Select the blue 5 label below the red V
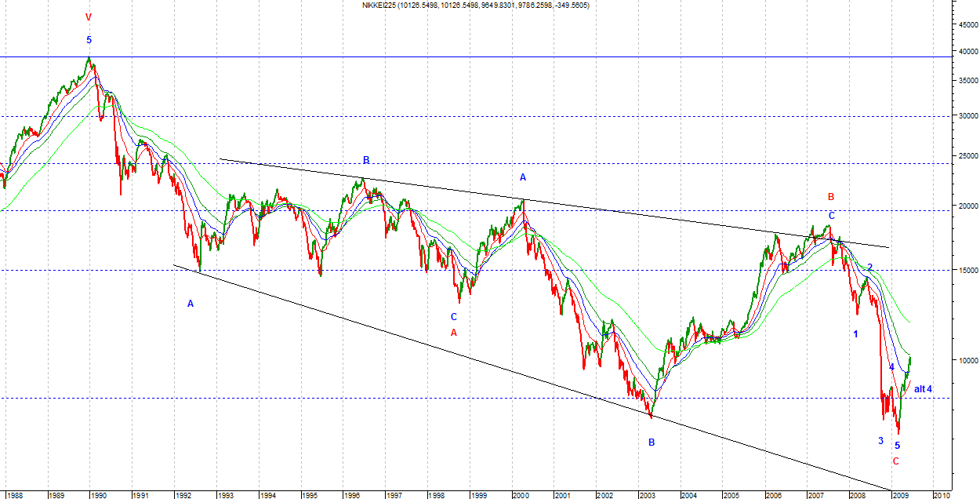 pos(89,40)
